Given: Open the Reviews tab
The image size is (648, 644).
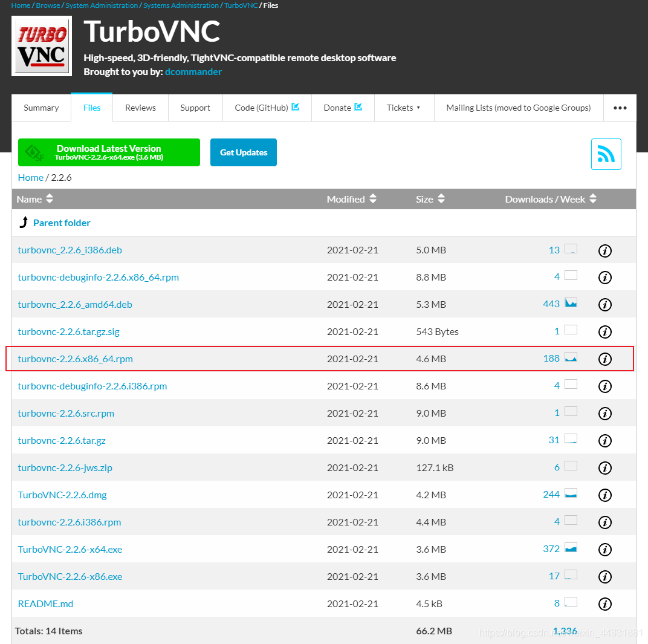Looking at the screenshot, I should pyautogui.click(x=140, y=108).
